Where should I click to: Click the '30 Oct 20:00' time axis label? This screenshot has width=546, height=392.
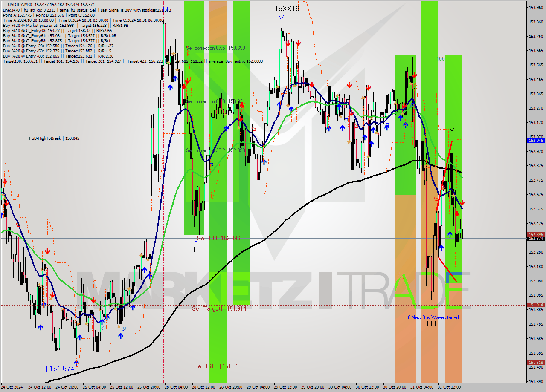(395, 387)
